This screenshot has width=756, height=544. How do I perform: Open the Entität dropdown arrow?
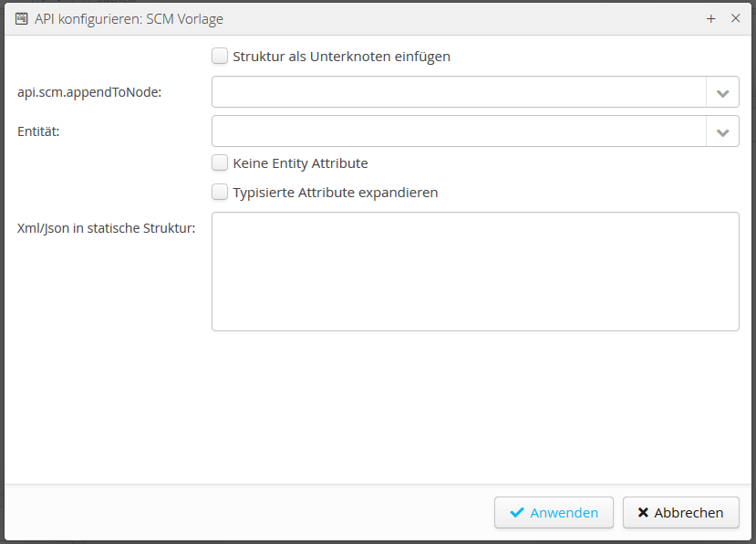click(722, 131)
